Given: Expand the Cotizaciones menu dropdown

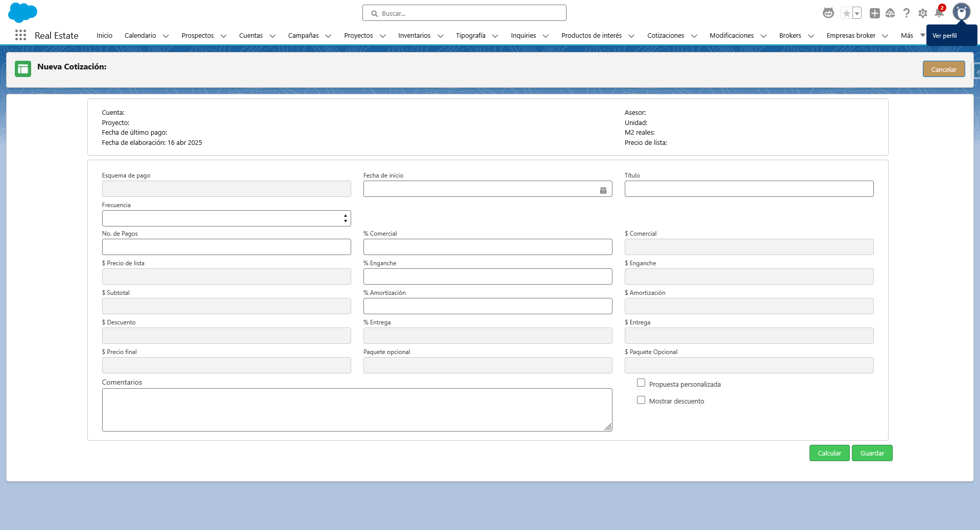Looking at the screenshot, I should coord(694,36).
